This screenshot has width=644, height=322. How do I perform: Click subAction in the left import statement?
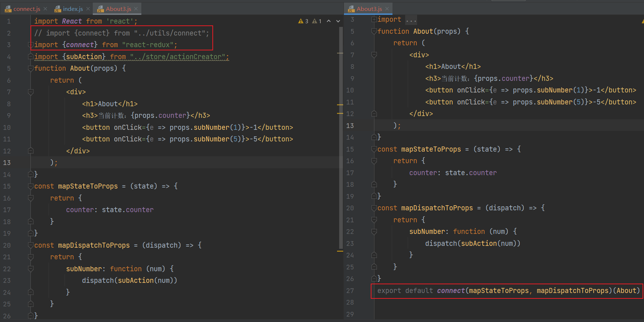[84, 57]
